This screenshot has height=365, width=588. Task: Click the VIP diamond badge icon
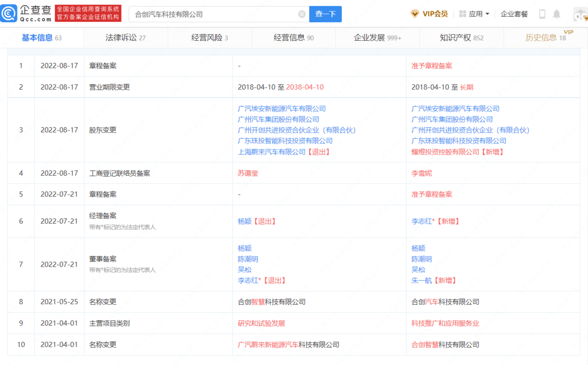pyautogui.click(x=415, y=14)
